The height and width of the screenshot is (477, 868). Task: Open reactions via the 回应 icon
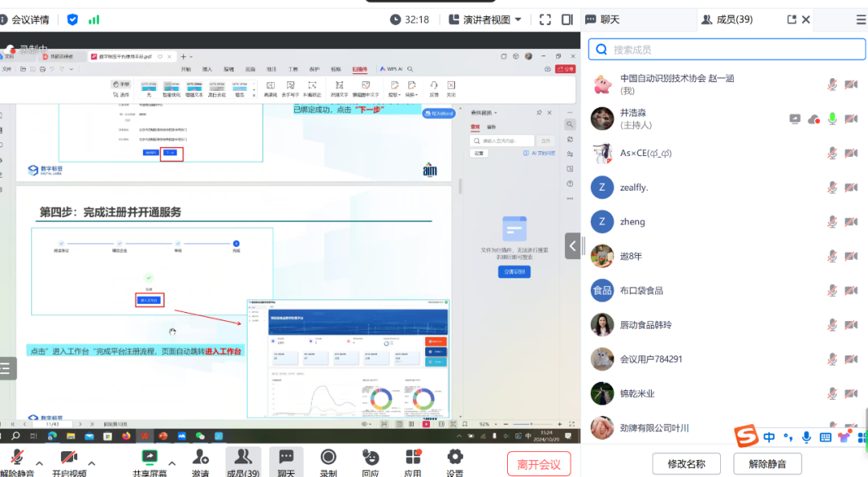click(x=371, y=456)
